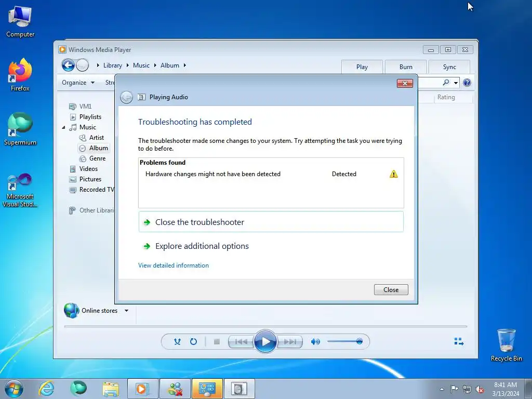
Task: Switch to the Burn tab
Action: coord(406,67)
